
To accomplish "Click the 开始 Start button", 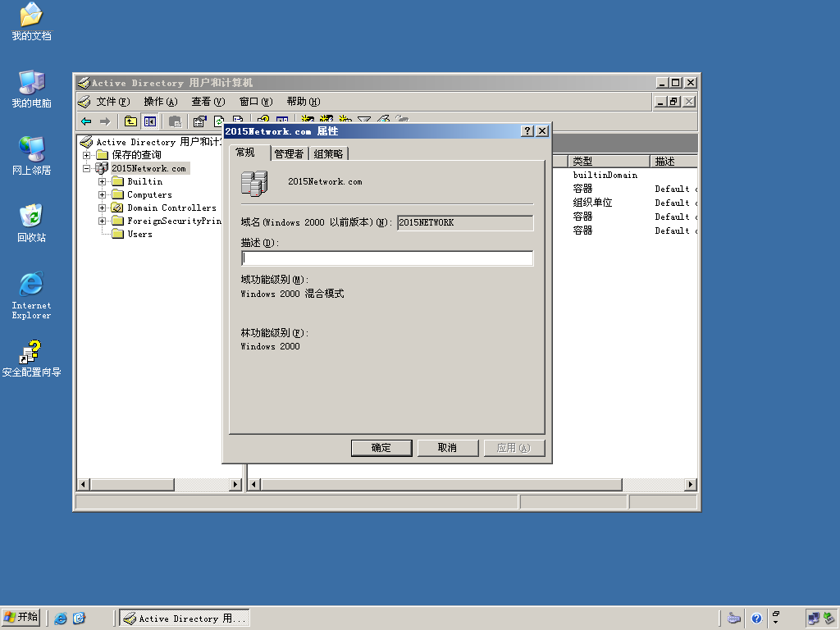I will (x=21, y=618).
